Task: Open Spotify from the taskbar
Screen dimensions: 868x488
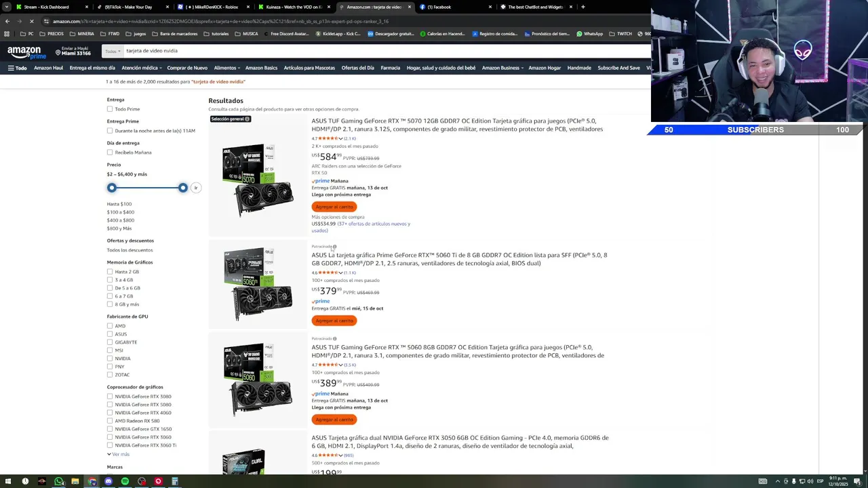Action: pos(125,481)
